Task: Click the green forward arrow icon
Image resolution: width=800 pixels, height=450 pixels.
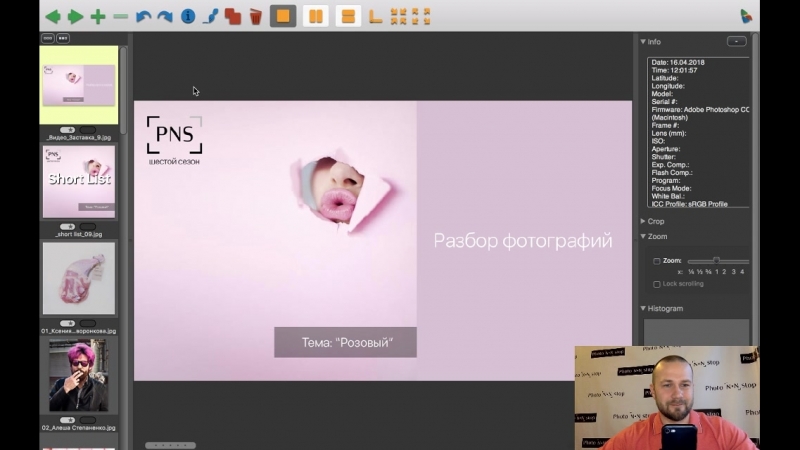Action: (75, 16)
